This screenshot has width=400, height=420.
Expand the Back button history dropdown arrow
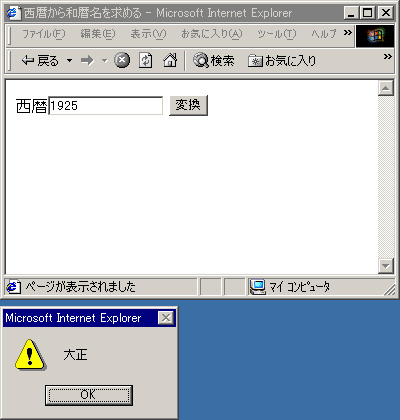point(69,61)
